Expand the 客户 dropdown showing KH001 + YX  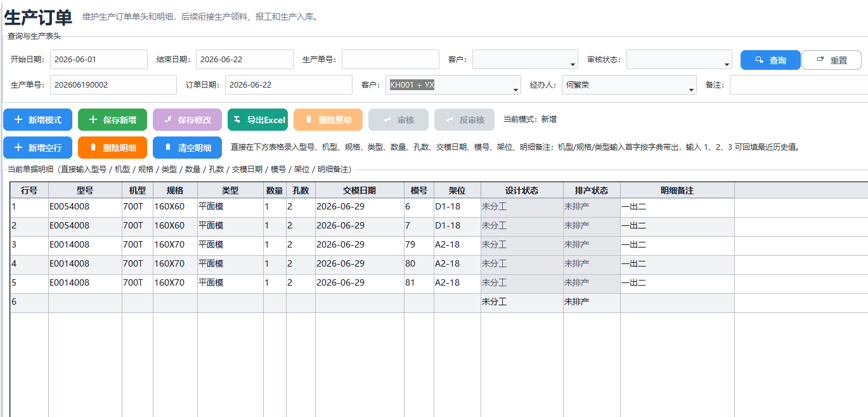pyautogui.click(x=515, y=89)
